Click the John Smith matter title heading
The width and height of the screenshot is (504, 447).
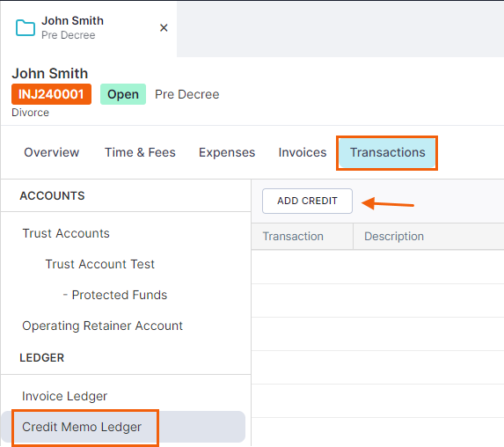(50, 73)
